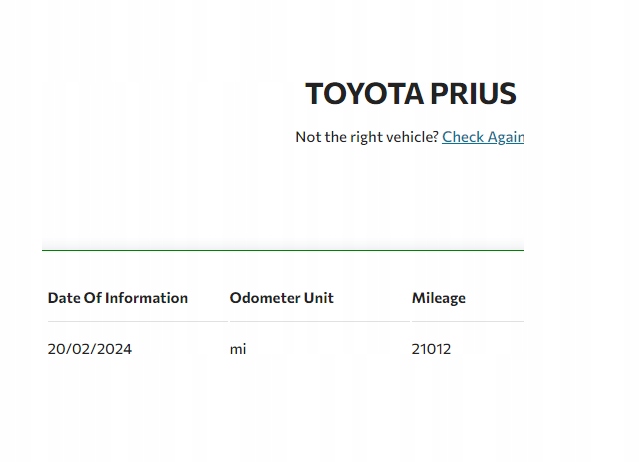Click the underline beneath Mileage header
The width and height of the screenshot is (640, 462).
[x=467, y=321]
